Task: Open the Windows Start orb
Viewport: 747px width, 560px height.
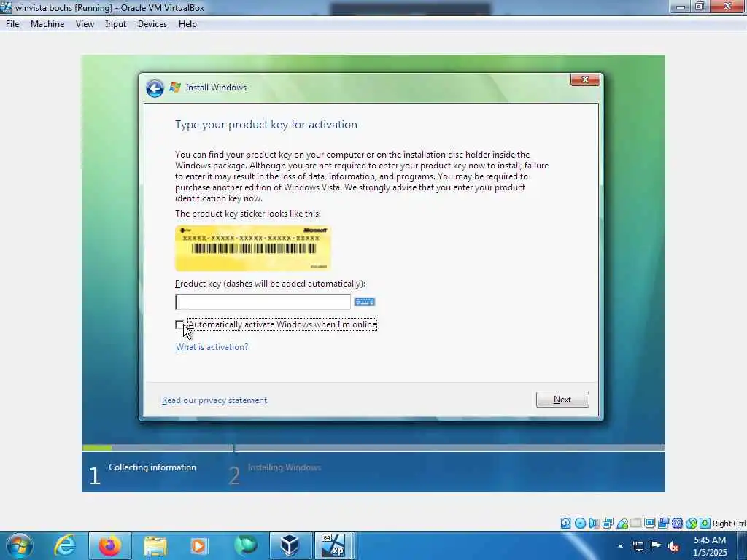Action: coord(20,545)
